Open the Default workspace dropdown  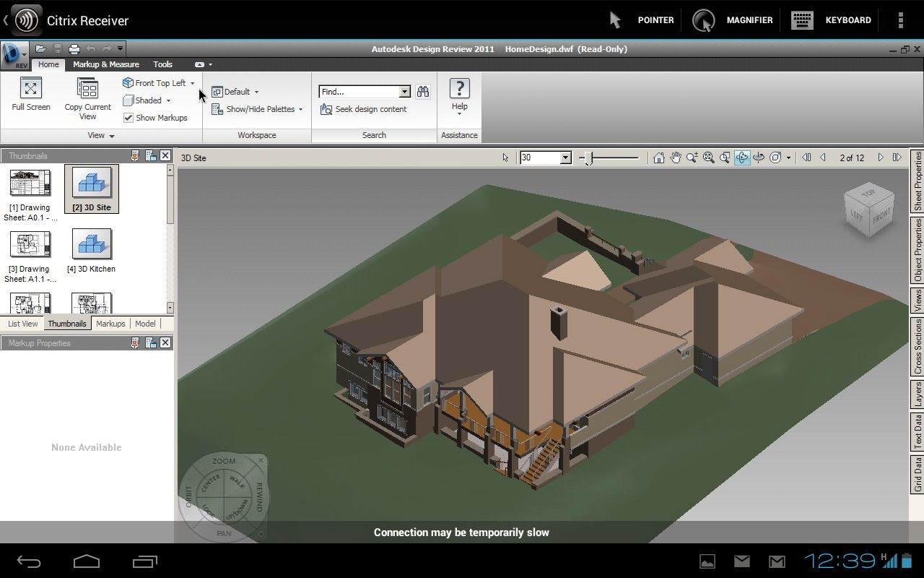point(256,92)
